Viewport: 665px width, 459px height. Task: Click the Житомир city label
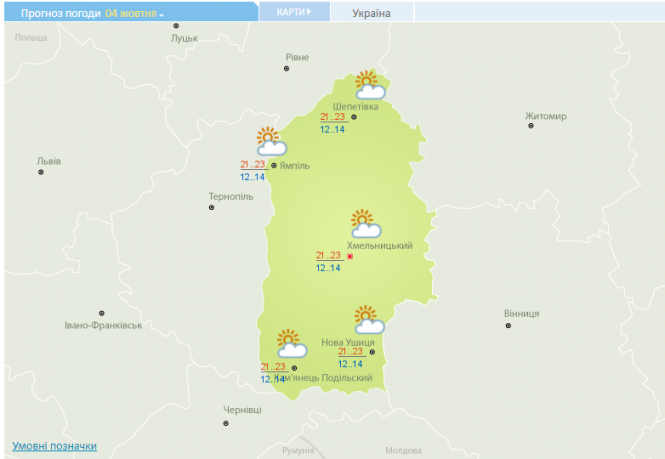coord(545,116)
